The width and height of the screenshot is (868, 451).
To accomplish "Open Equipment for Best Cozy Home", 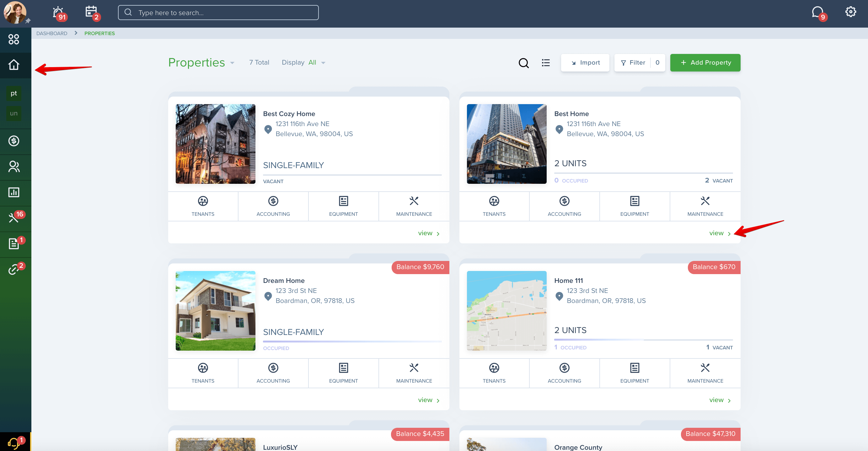I will [x=343, y=206].
